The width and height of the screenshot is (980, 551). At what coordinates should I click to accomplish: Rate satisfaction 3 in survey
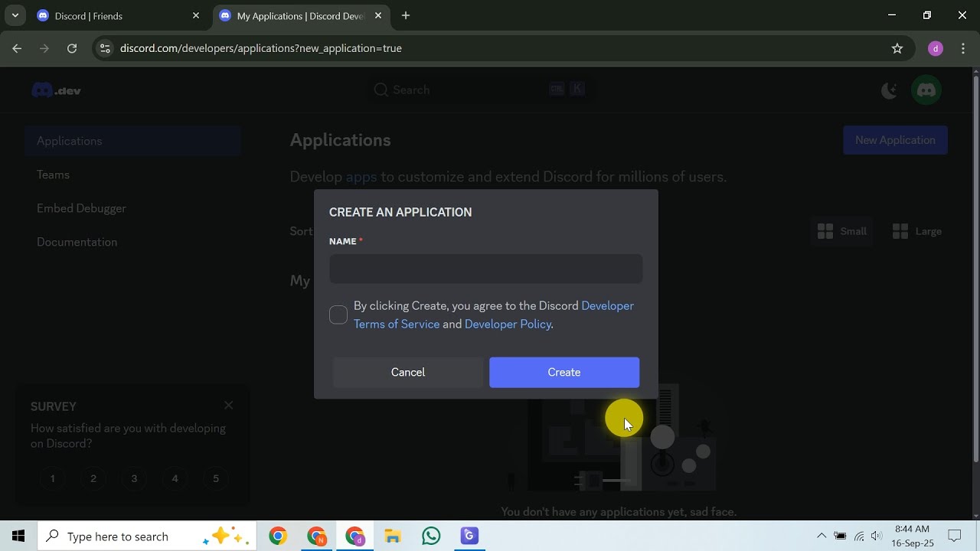click(134, 478)
